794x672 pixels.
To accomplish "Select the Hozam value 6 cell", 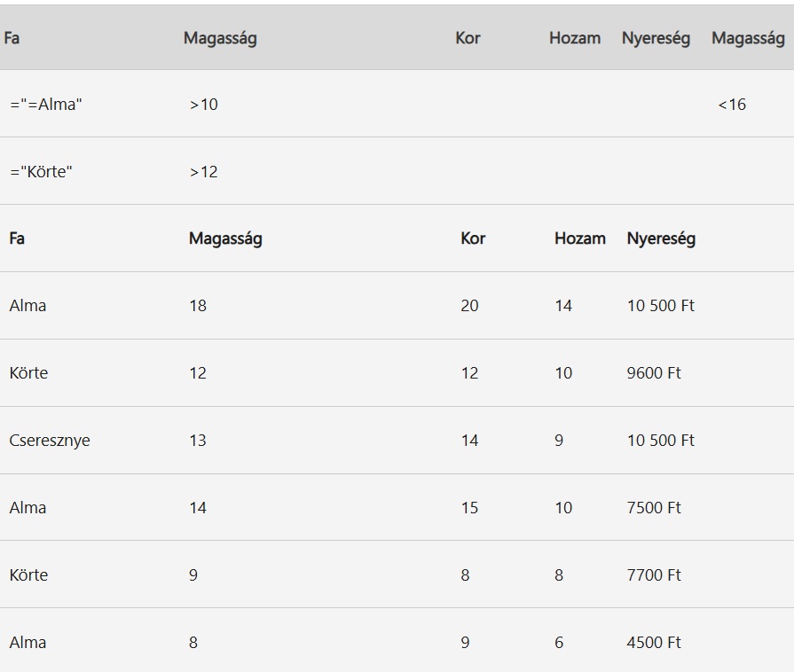I will click(x=559, y=643).
